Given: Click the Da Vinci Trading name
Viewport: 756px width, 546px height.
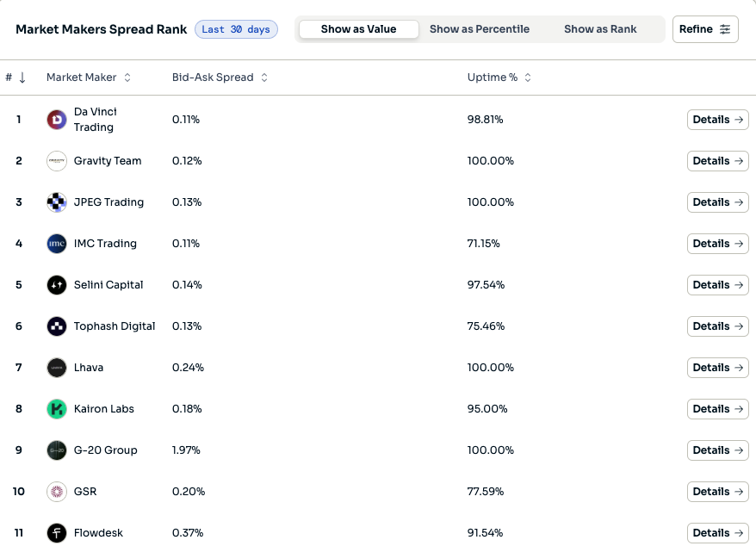Looking at the screenshot, I should click(x=95, y=120).
